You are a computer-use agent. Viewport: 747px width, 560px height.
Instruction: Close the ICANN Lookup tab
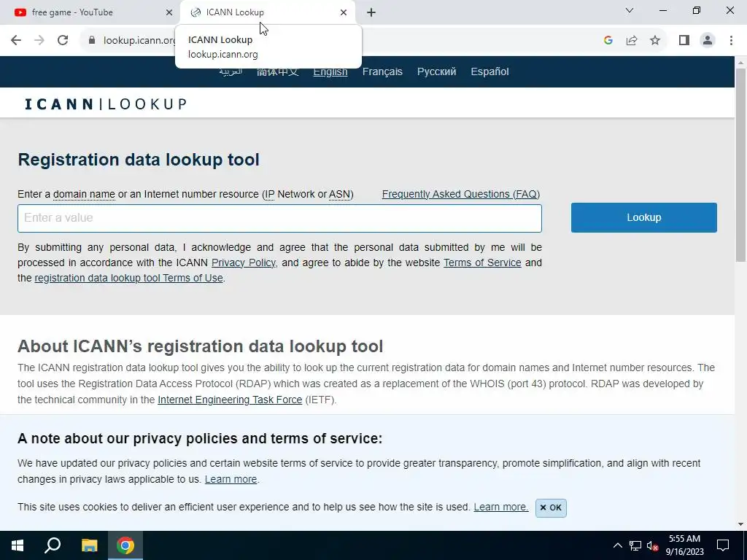pos(344,12)
